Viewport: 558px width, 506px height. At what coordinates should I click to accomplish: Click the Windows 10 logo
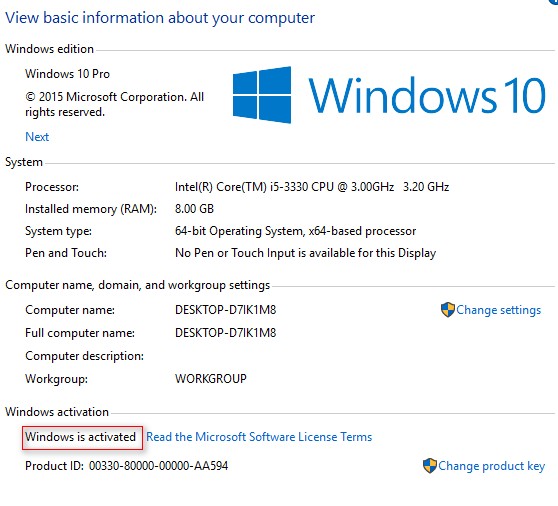pos(389,95)
